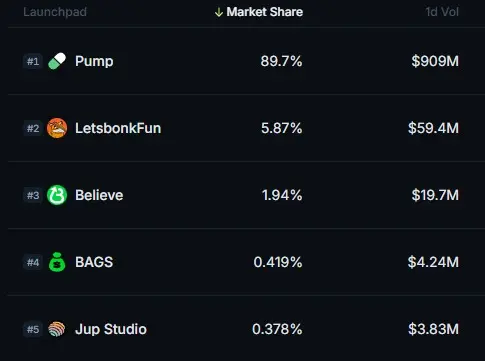Open the BAGS launchpad name link

point(94,262)
